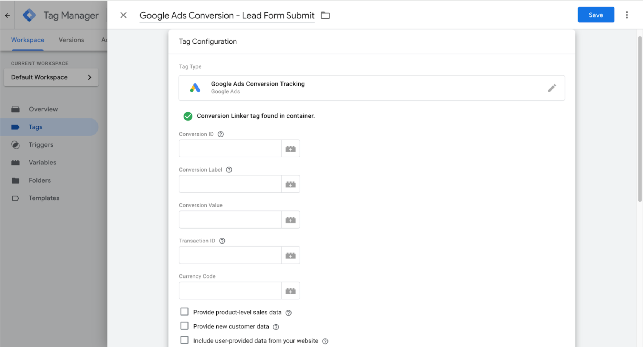Click into Conversion Label text field

tap(230, 184)
